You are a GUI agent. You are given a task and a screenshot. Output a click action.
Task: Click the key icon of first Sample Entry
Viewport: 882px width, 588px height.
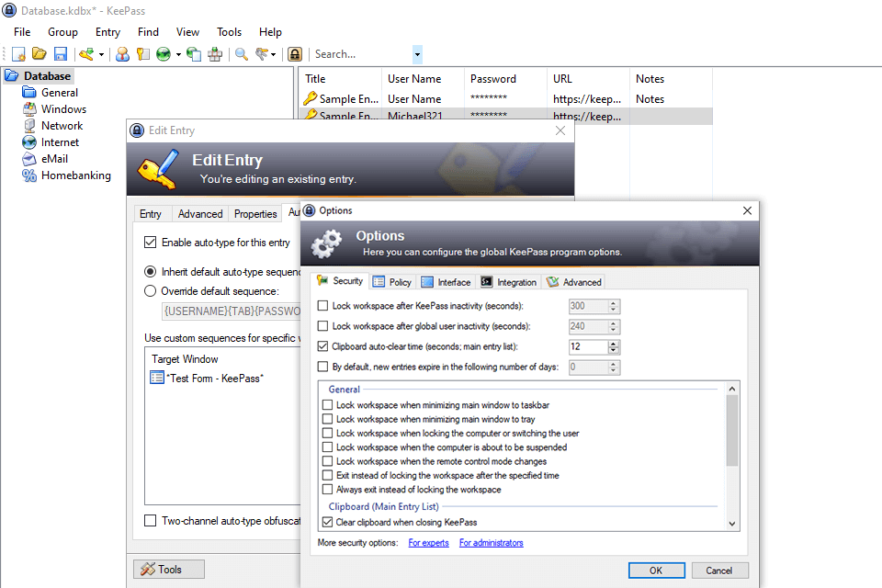click(x=310, y=98)
